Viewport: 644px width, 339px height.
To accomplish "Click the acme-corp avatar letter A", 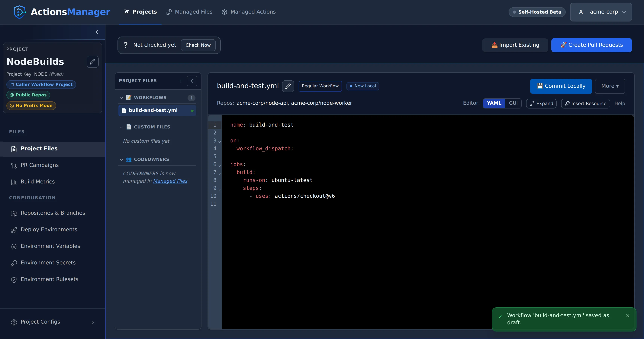I will pos(581,12).
